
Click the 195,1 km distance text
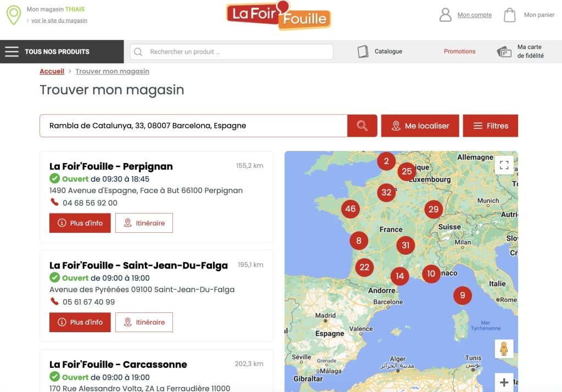(x=250, y=265)
